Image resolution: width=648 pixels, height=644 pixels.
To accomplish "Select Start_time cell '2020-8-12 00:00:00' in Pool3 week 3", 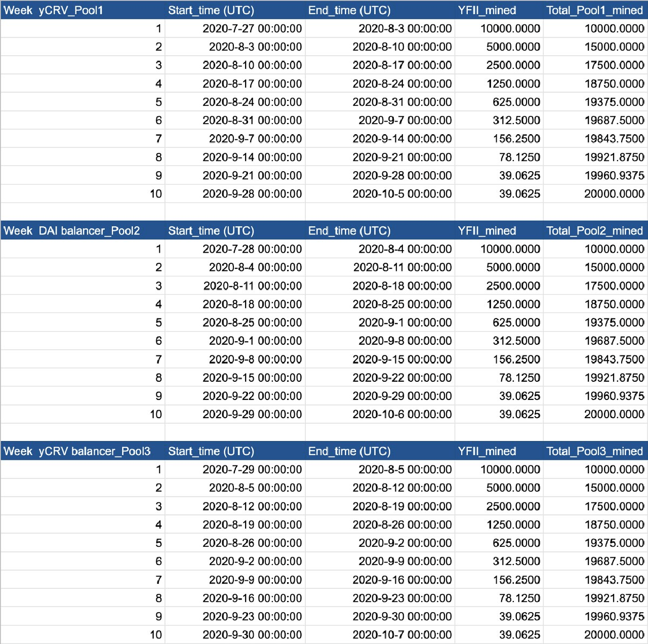I will click(235, 506).
